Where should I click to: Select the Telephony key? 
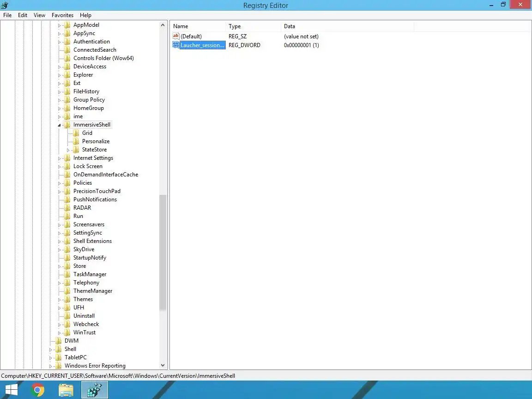[86, 283]
